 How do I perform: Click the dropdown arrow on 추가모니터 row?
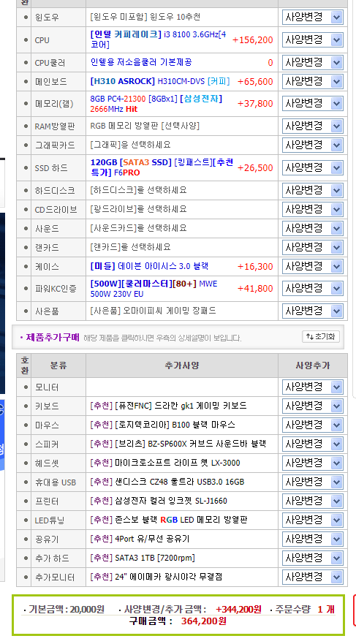[x=337, y=577]
